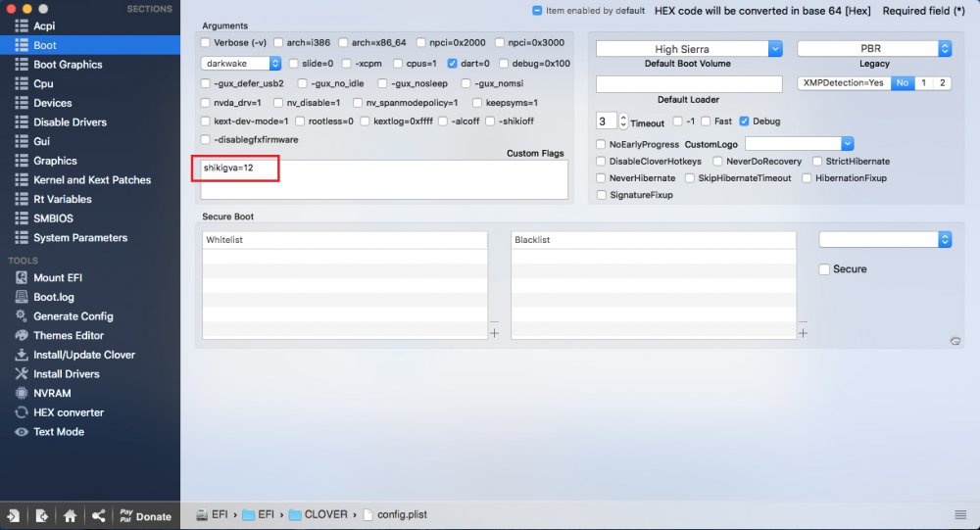Image resolution: width=980 pixels, height=530 pixels.
Task: Select XMPDetection option 2
Action: point(942,83)
